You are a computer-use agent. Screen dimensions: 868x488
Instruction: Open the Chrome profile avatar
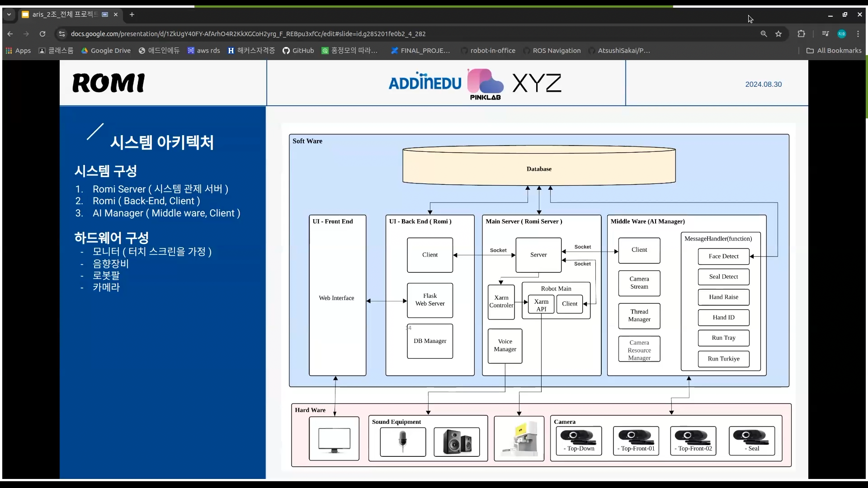[x=841, y=34]
